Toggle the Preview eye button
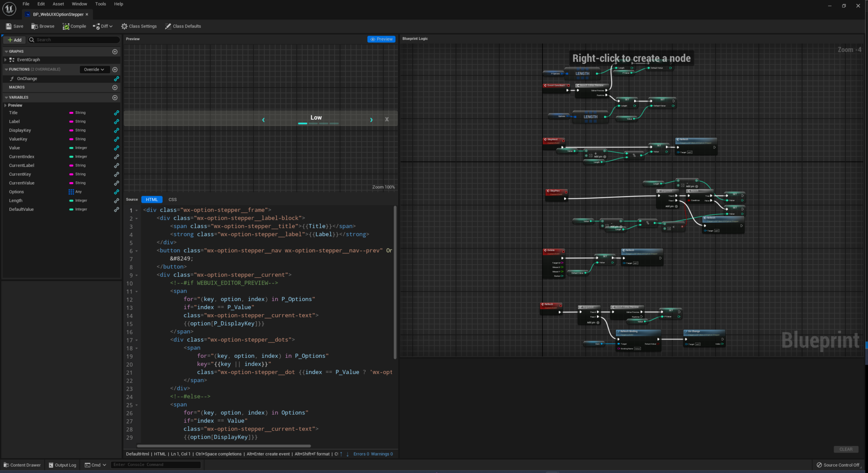This screenshot has width=868, height=473. point(381,39)
